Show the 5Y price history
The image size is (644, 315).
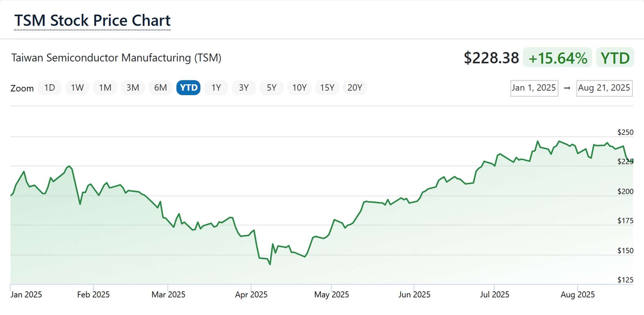coord(271,88)
